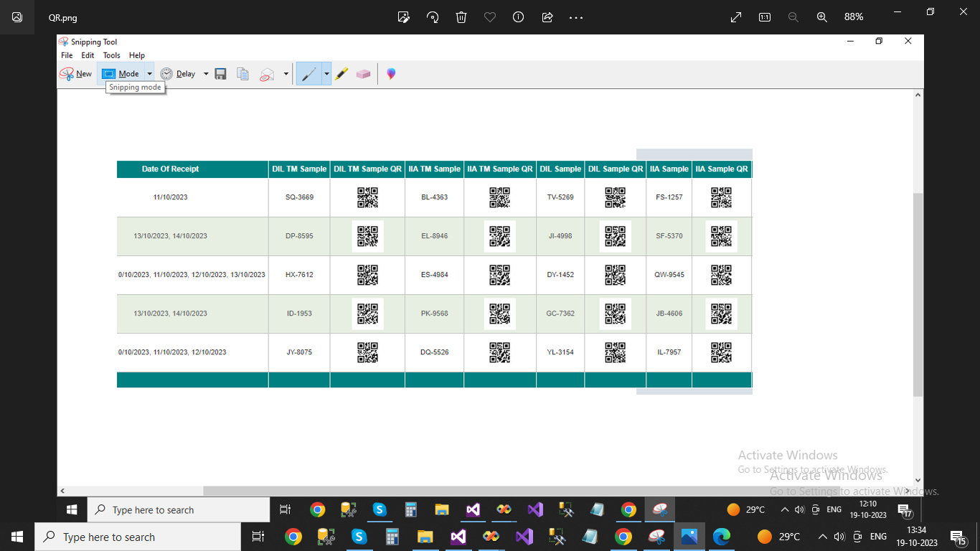
Task: Click search box in taskbar showing 13:34
Action: [x=138, y=537]
